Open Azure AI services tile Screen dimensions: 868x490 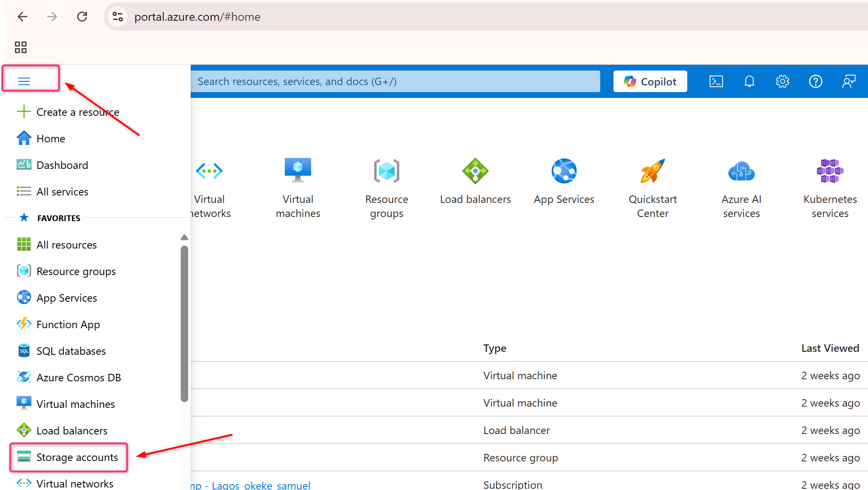tap(742, 188)
